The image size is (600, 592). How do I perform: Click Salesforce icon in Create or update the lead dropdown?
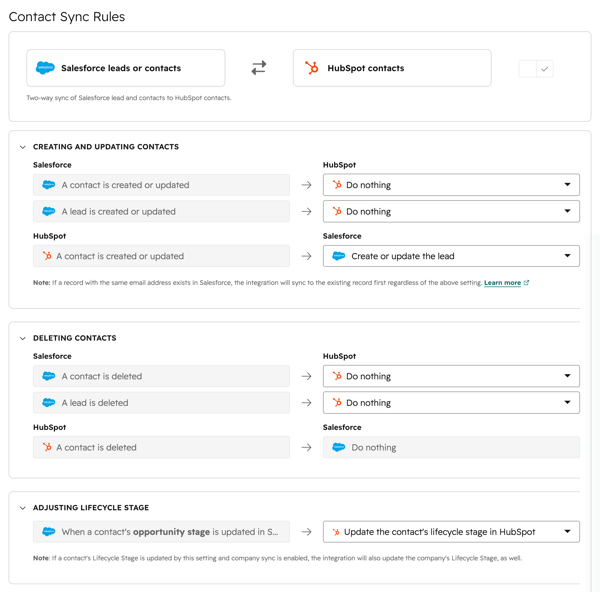click(x=339, y=256)
